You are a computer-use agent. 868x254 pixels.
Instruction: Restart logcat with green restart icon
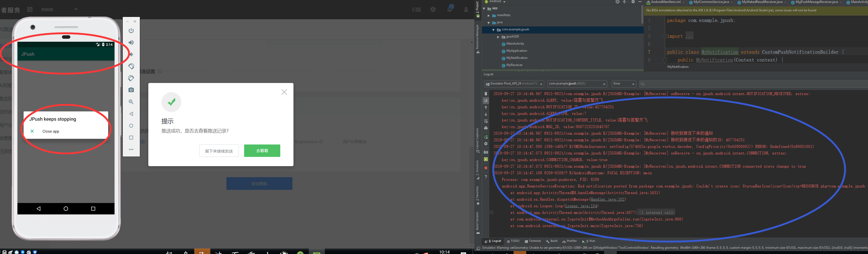(486, 137)
